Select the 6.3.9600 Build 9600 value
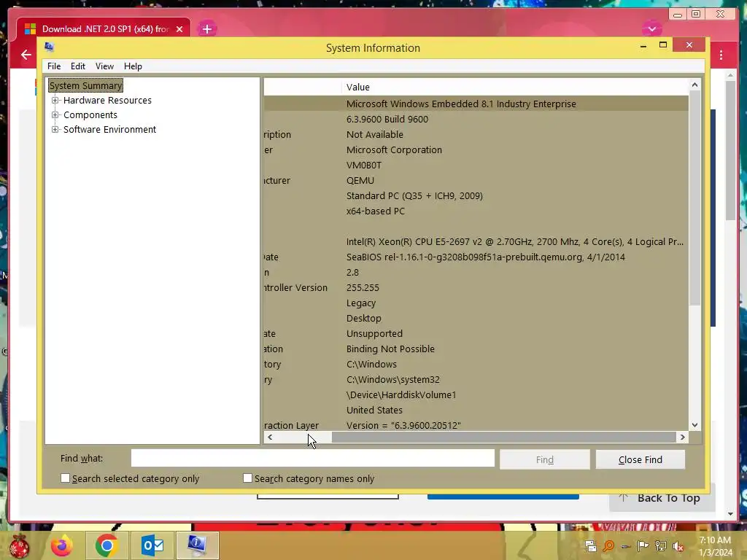This screenshot has width=747, height=560. coord(387,119)
